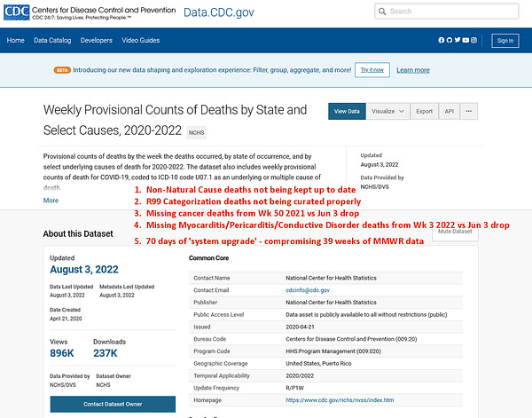Click the Dataset Owner NCHS value
532x418 pixels.
click(x=103, y=385)
